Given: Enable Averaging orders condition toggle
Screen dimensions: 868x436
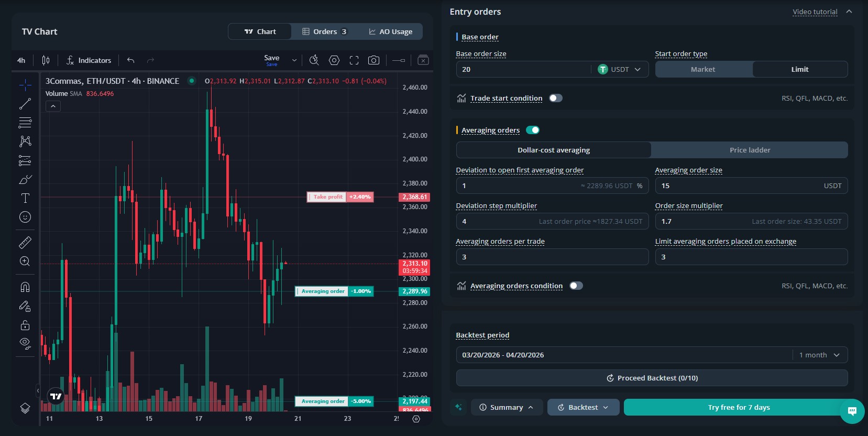Looking at the screenshot, I should pyautogui.click(x=576, y=286).
